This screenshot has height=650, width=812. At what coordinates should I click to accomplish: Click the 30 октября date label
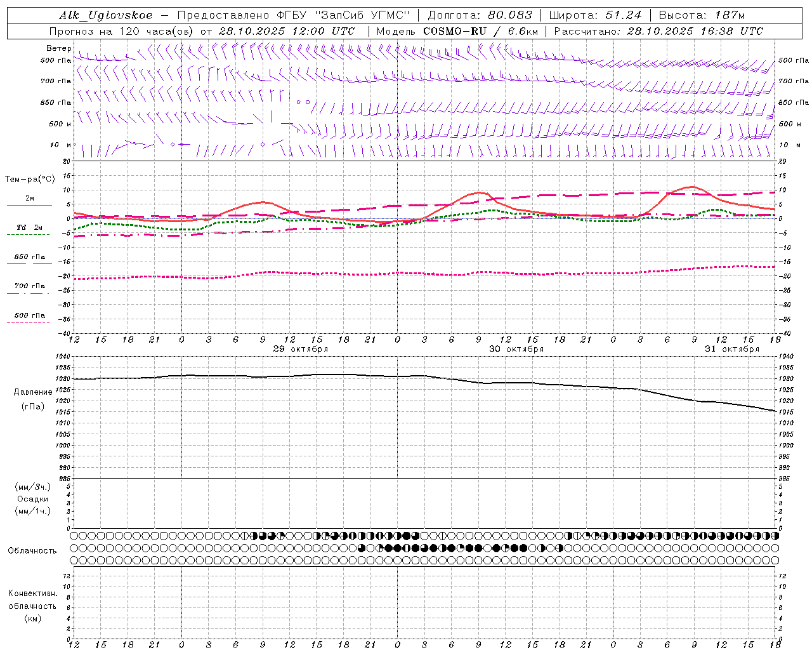click(x=516, y=349)
